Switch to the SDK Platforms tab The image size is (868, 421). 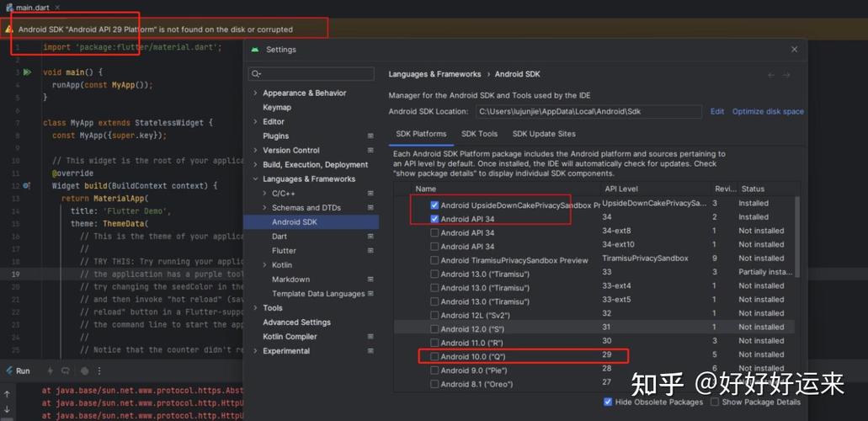tap(421, 134)
